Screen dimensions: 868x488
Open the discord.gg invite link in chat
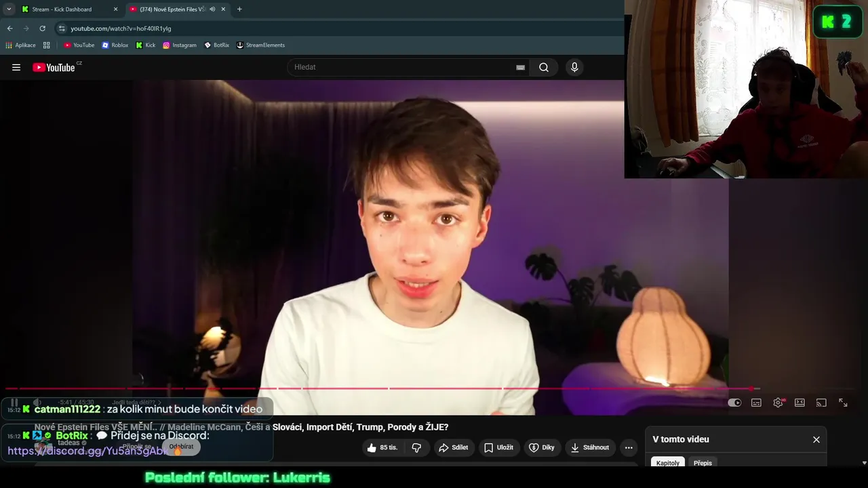point(87,451)
